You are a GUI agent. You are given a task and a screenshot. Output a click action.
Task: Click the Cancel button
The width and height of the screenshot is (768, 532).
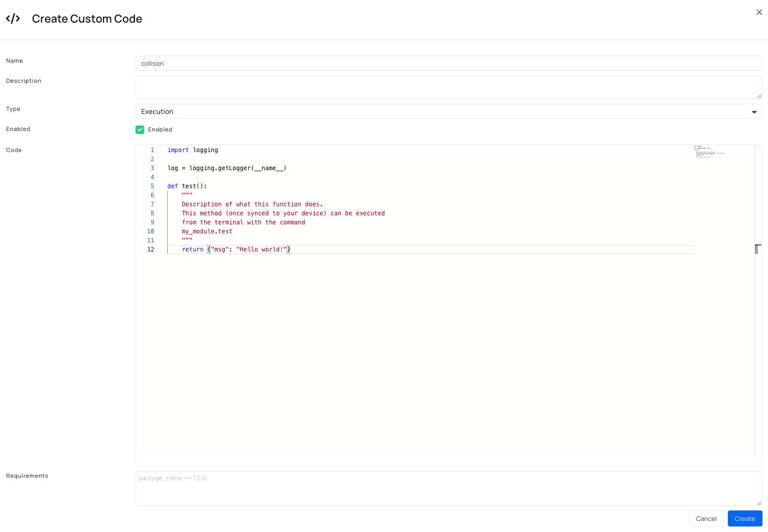[706, 518]
